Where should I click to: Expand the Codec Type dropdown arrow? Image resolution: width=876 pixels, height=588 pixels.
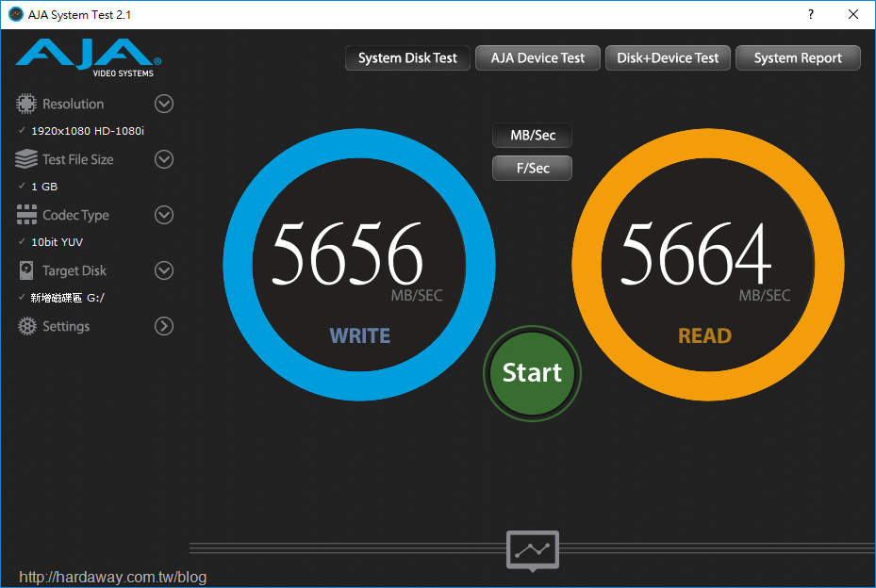(164, 215)
